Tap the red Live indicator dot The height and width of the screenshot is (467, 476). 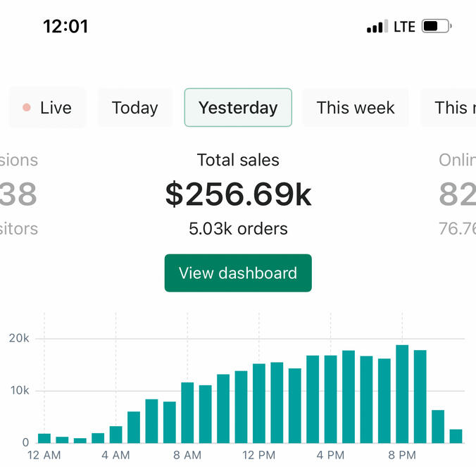pyautogui.click(x=27, y=108)
